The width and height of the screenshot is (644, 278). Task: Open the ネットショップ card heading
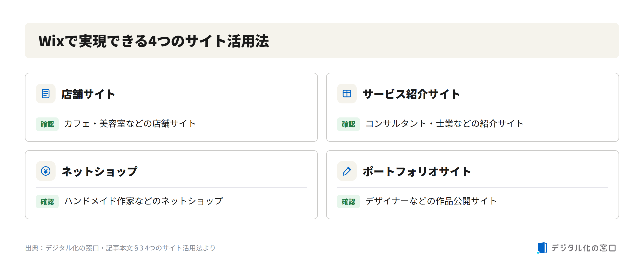(x=99, y=171)
